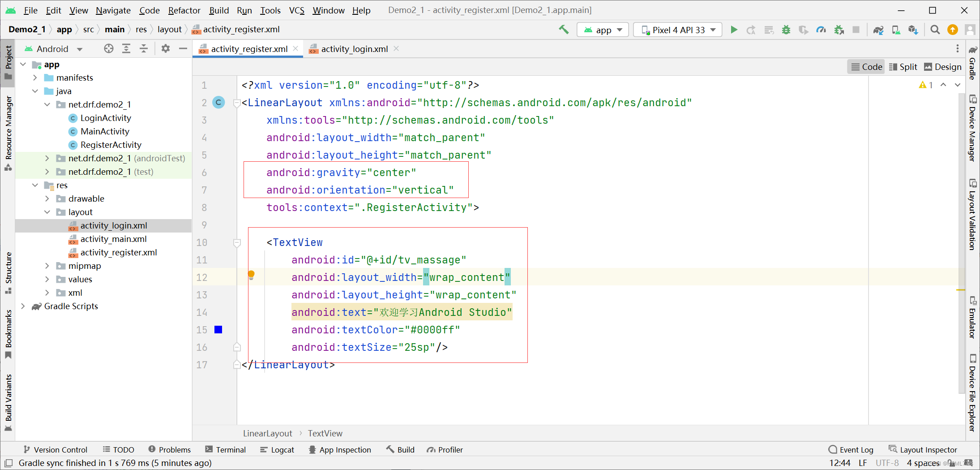
Task: Open the File menu
Action: pyautogui.click(x=30, y=10)
